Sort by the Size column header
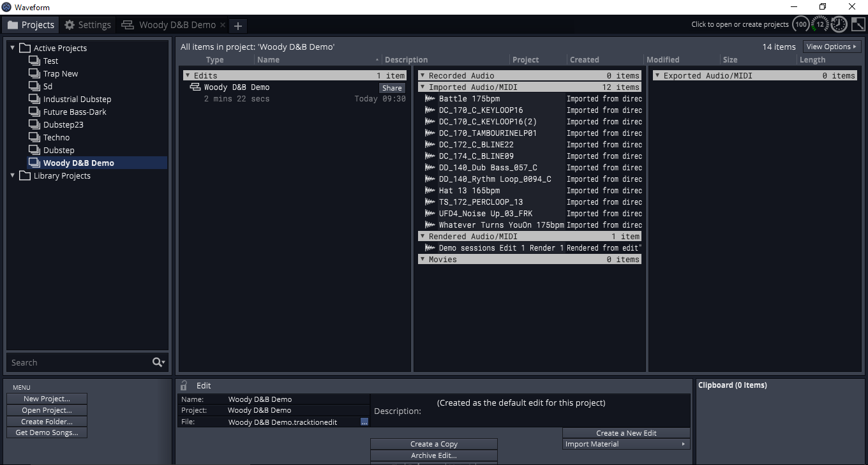Image resolution: width=868 pixels, height=465 pixels. pyautogui.click(x=730, y=60)
